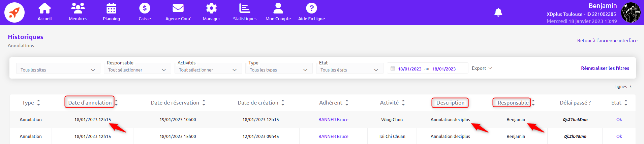Screen dimensions: 644x144
Task: Open the Accueil home icon
Action: pyautogui.click(x=44, y=8)
